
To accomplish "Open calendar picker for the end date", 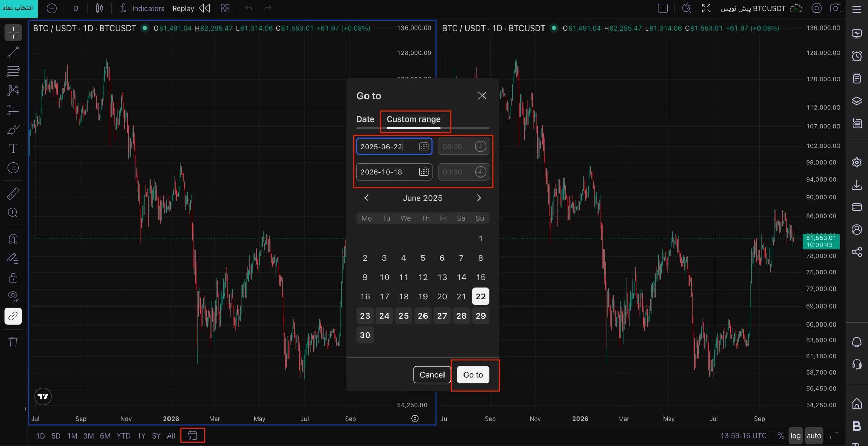I will coord(423,172).
